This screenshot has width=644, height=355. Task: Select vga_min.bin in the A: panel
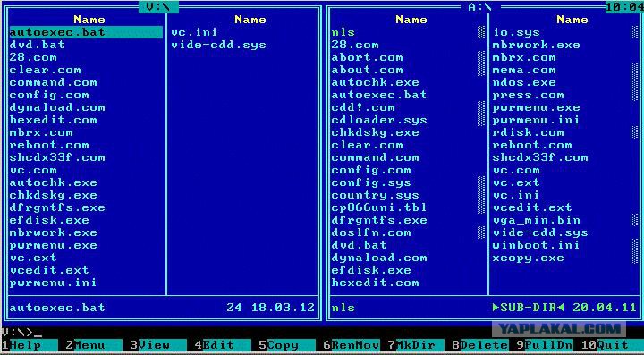pos(537,220)
